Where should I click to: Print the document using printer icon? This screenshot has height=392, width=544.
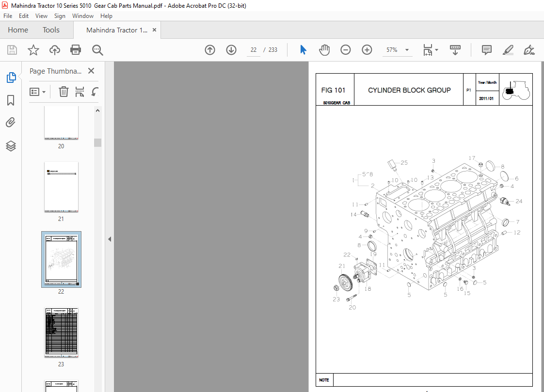[76, 50]
